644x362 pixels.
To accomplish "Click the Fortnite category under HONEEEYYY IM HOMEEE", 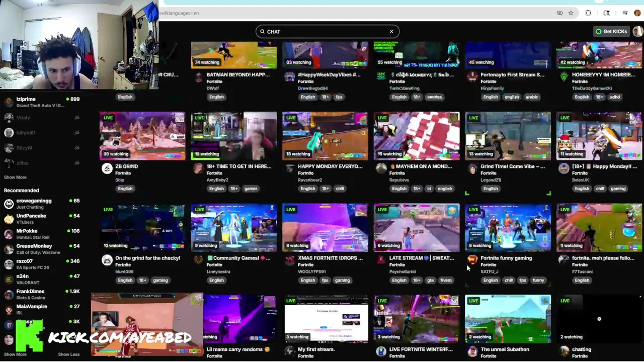I will pos(580,81).
